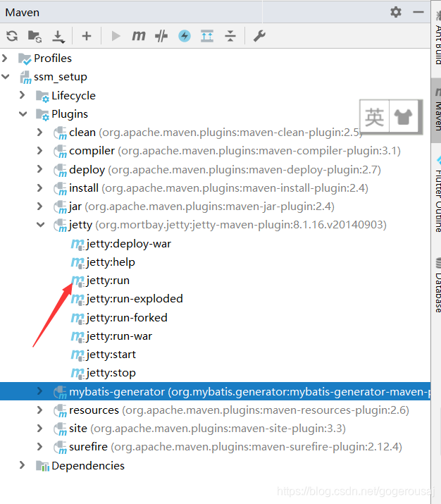Hide the Maven tool window
Image resolution: width=441 pixels, height=504 pixels.
tap(418, 12)
